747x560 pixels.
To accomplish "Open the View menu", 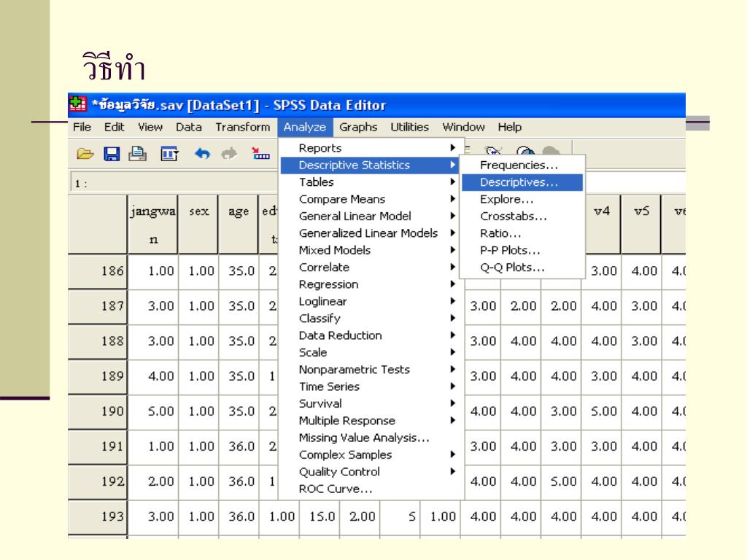I will (150, 127).
